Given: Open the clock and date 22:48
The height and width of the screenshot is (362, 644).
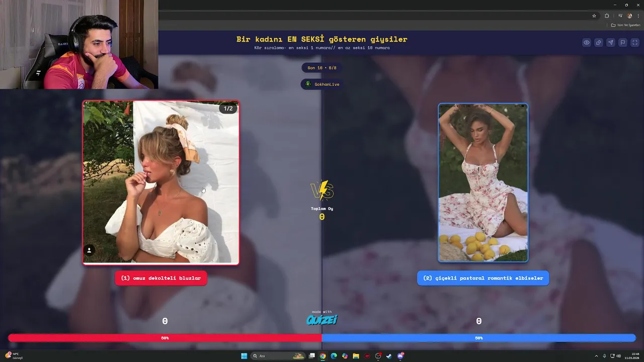Looking at the screenshot, I should [x=631, y=356].
